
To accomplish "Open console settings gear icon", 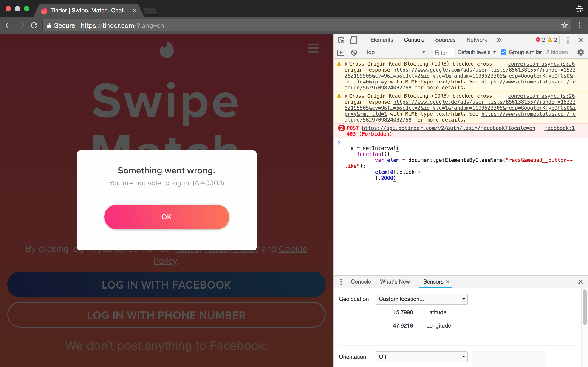I will 580,53.
